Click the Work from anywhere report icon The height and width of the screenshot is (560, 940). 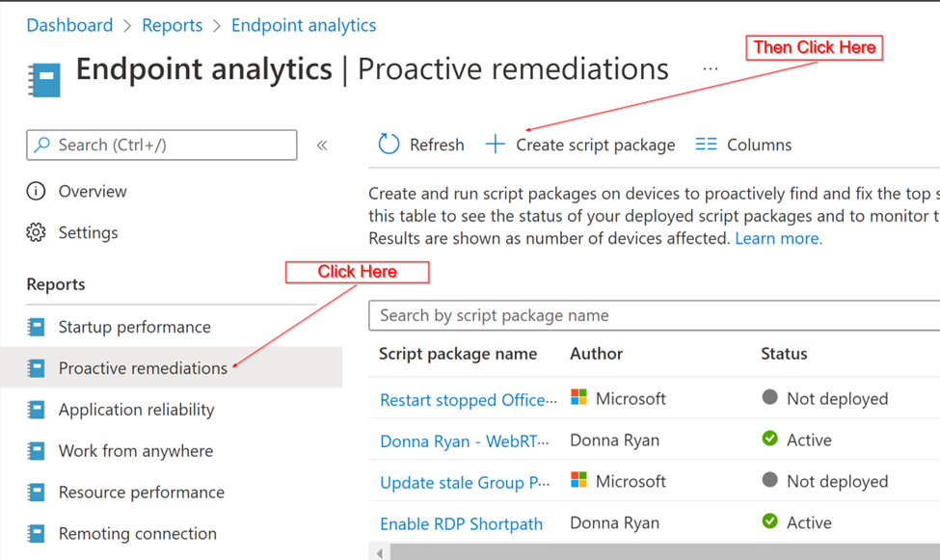coord(36,451)
